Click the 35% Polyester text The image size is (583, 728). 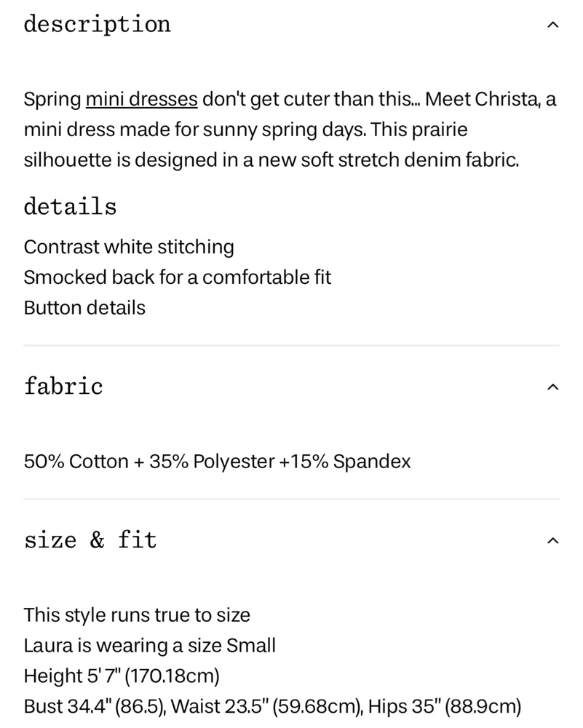point(212,462)
